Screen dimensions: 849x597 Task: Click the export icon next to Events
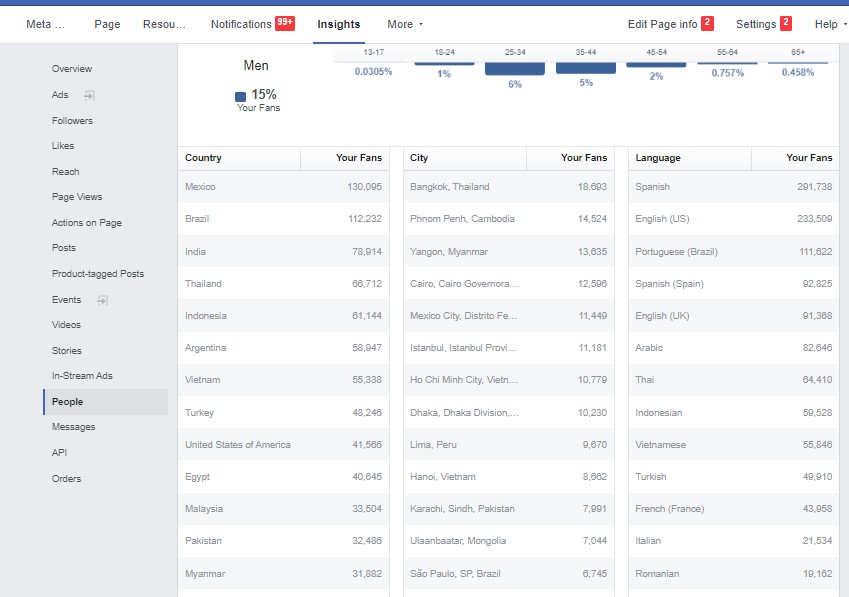click(x=102, y=300)
